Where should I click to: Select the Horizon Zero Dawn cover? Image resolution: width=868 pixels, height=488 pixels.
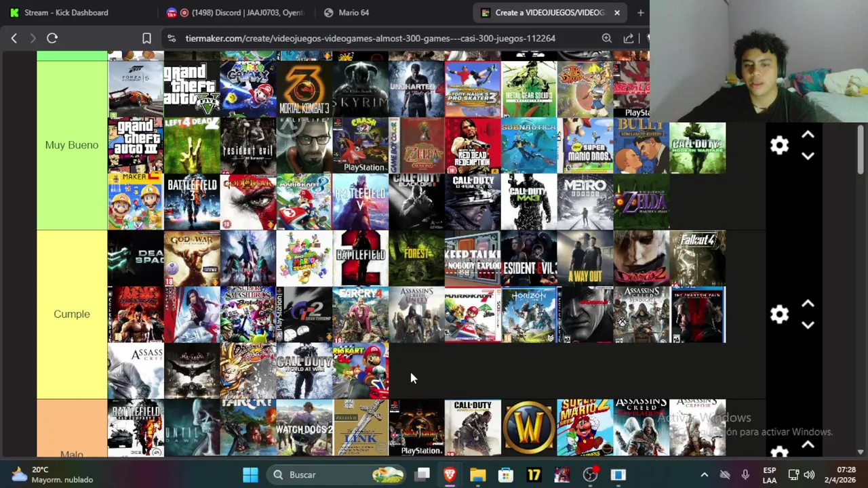click(529, 314)
